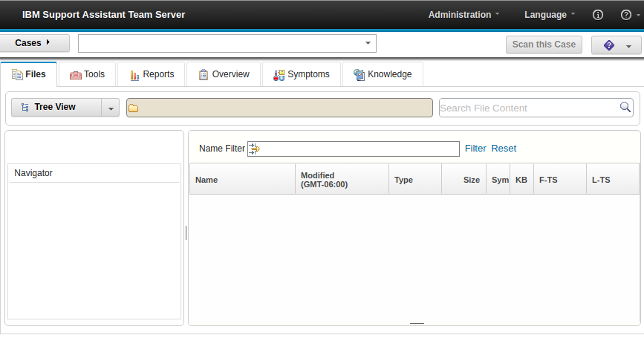Click the Name Filter arrow icon
This screenshot has height=338, width=644.
point(255,149)
